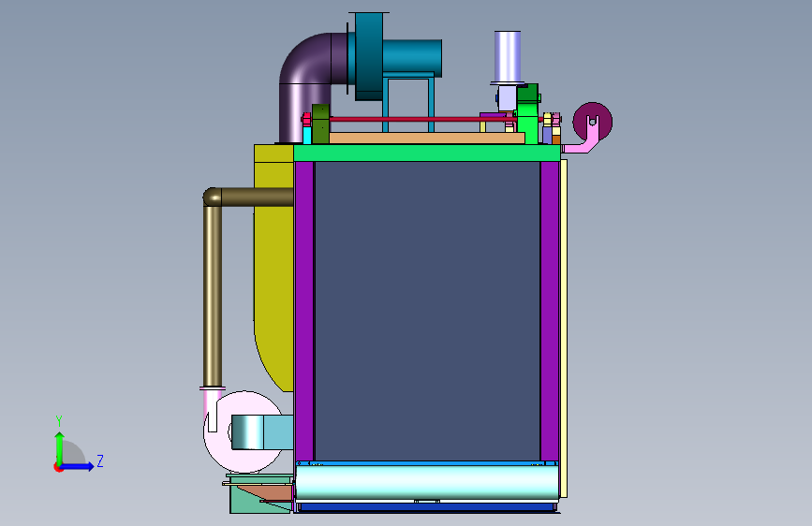Select the 'Y' axis label
This screenshot has width=812, height=526.
[x=59, y=421]
